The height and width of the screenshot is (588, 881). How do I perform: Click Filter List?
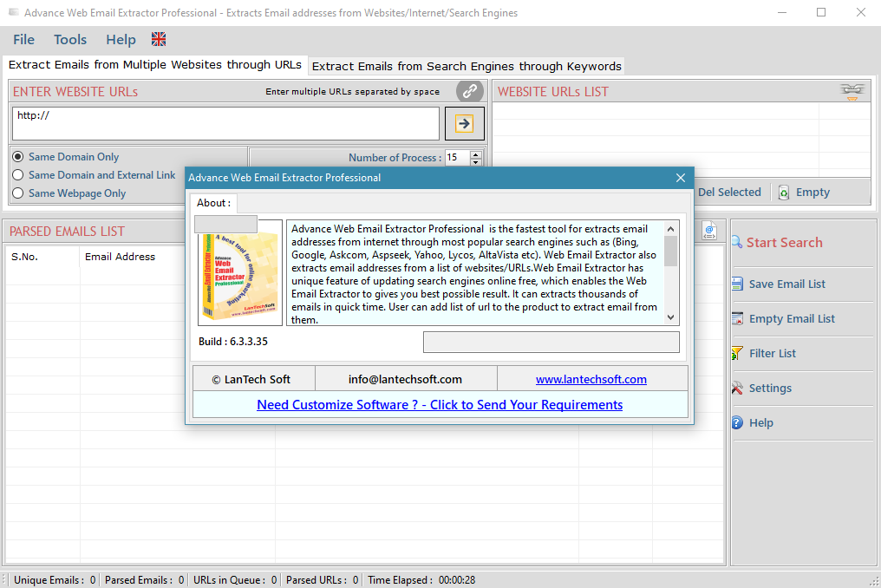click(772, 354)
